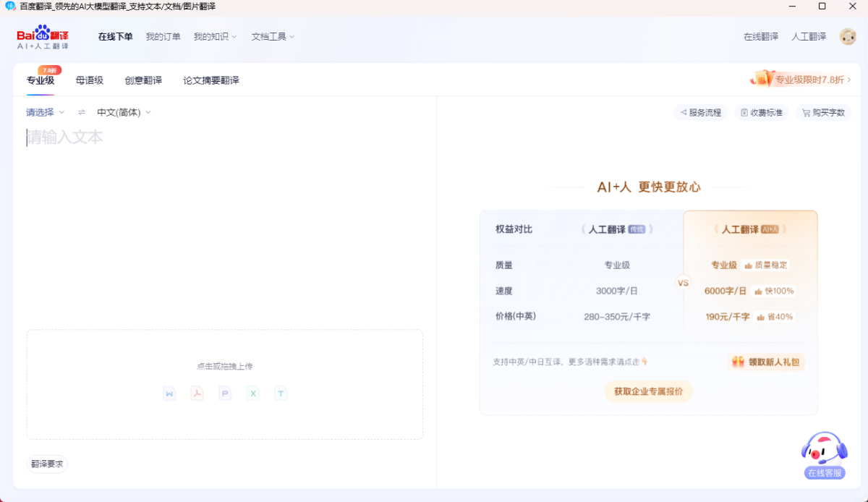The width and height of the screenshot is (868, 502).
Task: Switch to the 论文摘要翻译 tab
Action: [x=212, y=80]
